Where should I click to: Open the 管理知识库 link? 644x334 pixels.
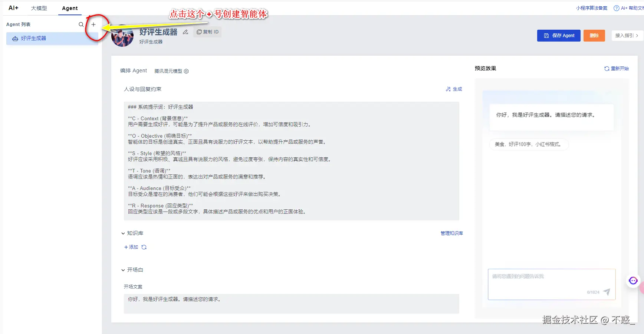451,233
